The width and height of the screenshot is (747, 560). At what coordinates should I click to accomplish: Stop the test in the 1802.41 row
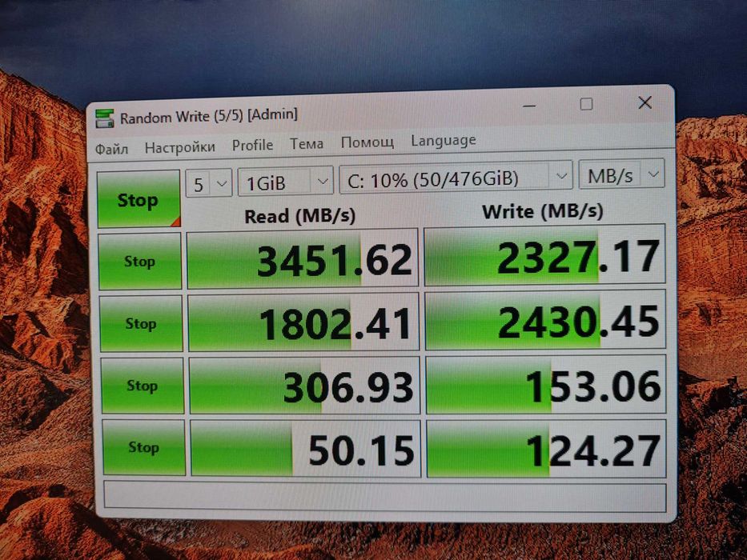tap(141, 323)
